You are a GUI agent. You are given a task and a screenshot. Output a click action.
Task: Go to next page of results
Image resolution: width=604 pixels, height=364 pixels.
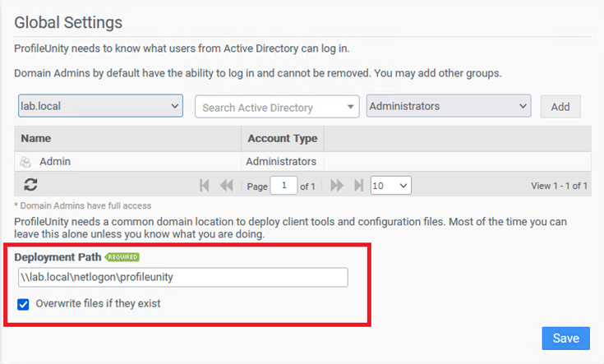(x=336, y=186)
